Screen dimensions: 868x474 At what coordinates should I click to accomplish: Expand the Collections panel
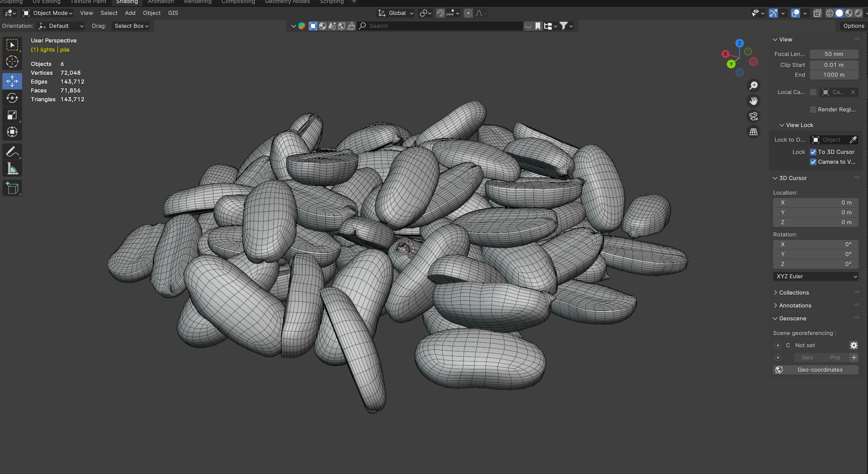794,293
